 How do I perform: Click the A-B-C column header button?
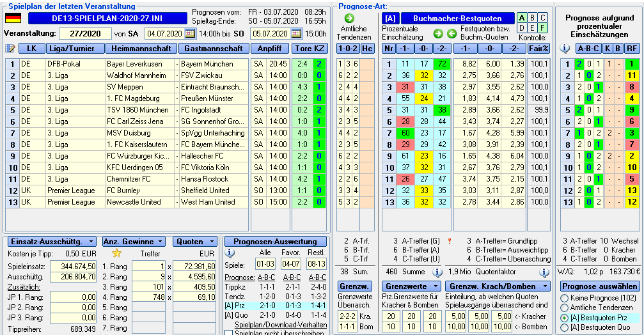588,49
